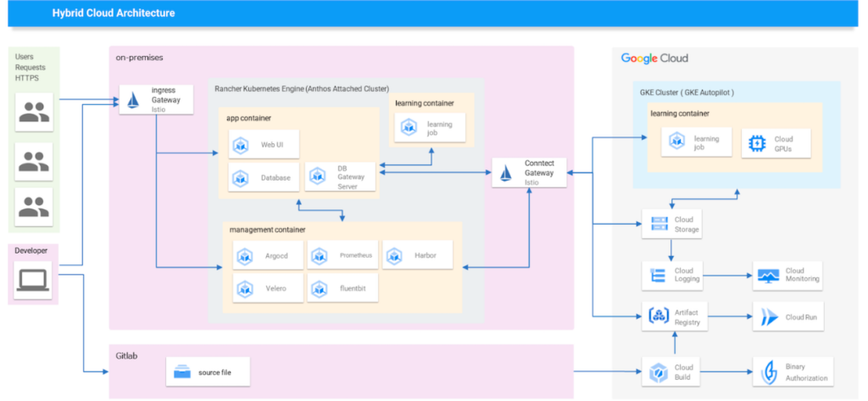Screen dimensions: 868x401
Task: Select the Database hexagon icon
Action: 240,178
